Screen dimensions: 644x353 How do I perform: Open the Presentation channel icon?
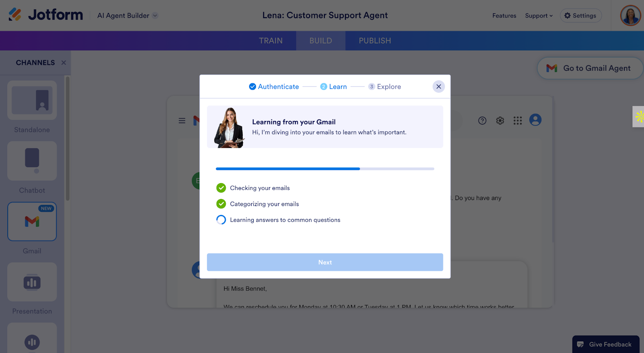tap(32, 282)
